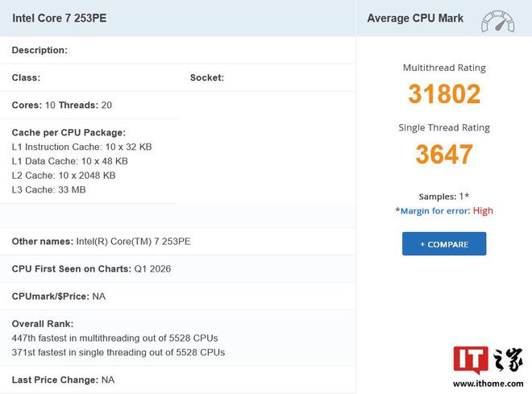Click the IT home logo watermark
Viewport: 532px width, 394px height.
coord(487,367)
